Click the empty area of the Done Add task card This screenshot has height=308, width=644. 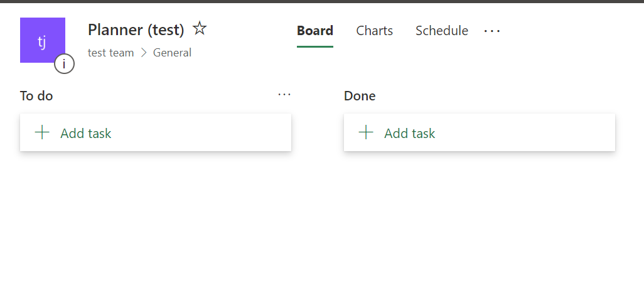[534, 133]
